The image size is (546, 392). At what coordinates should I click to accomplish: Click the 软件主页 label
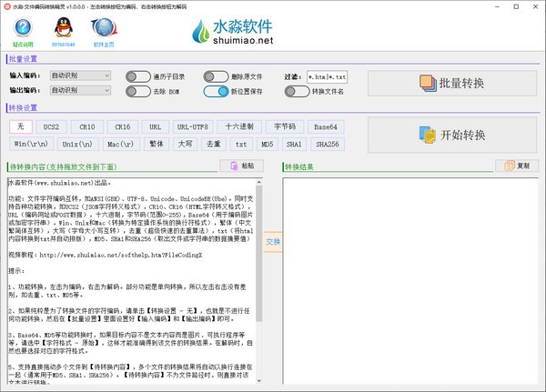pos(104,45)
